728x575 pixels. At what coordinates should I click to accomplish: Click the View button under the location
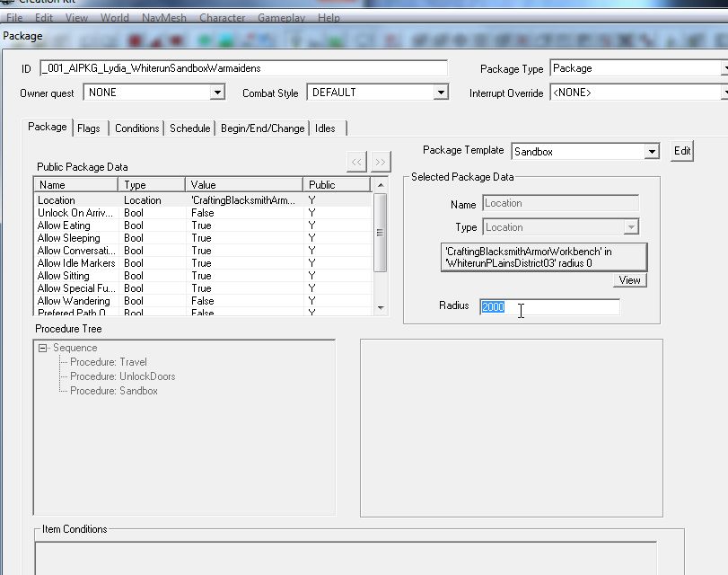pos(629,280)
